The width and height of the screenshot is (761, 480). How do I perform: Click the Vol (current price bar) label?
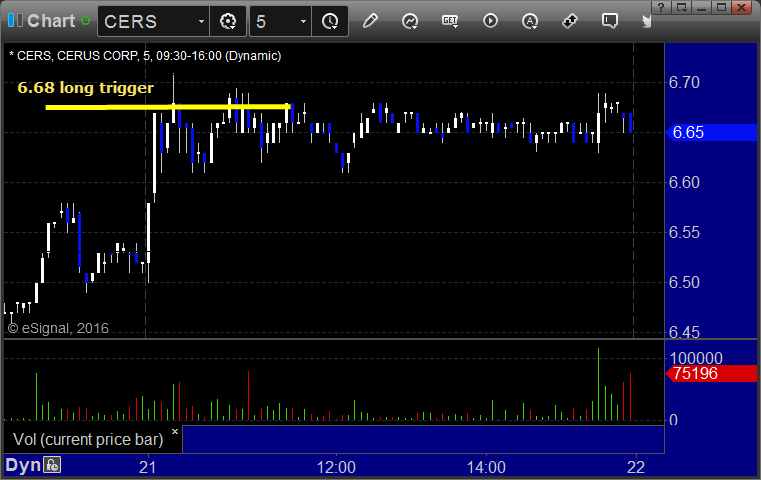coord(88,439)
